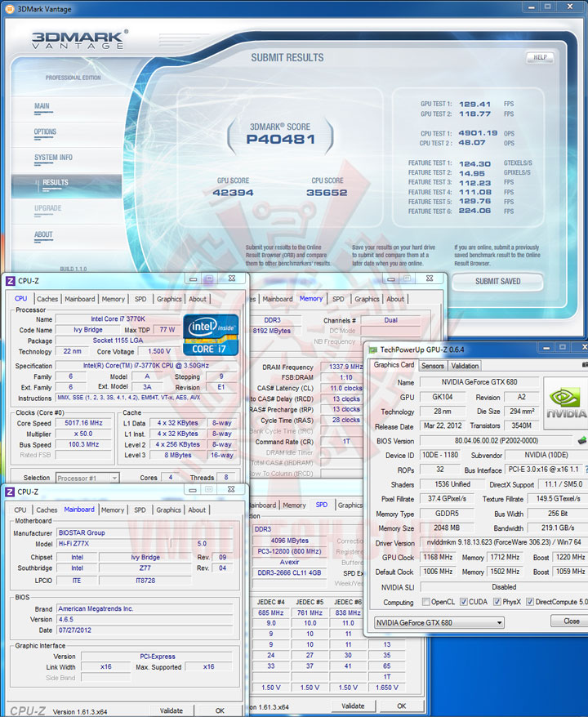Open Graphics tab in the Motherboard CPU-Z window
Viewport: 588px width, 717px height.
(169, 510)
